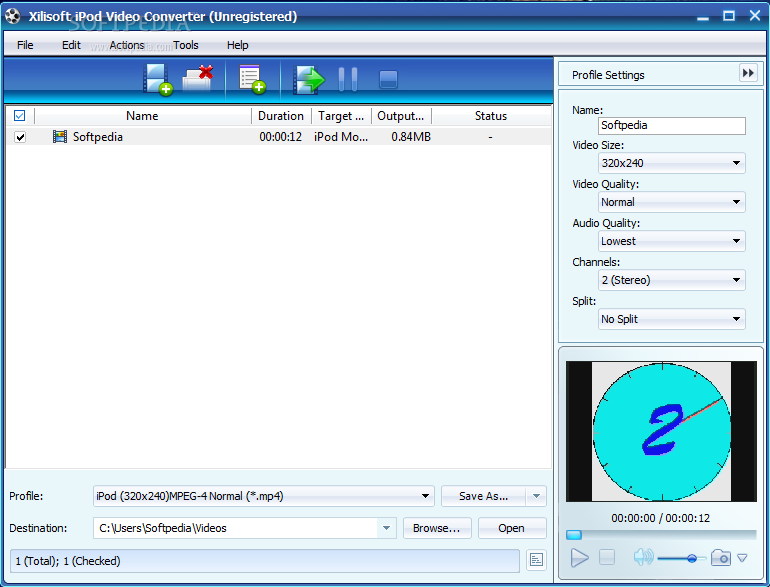Sort by the Duration column header
The image size is (770, 587).
[281, 116]
